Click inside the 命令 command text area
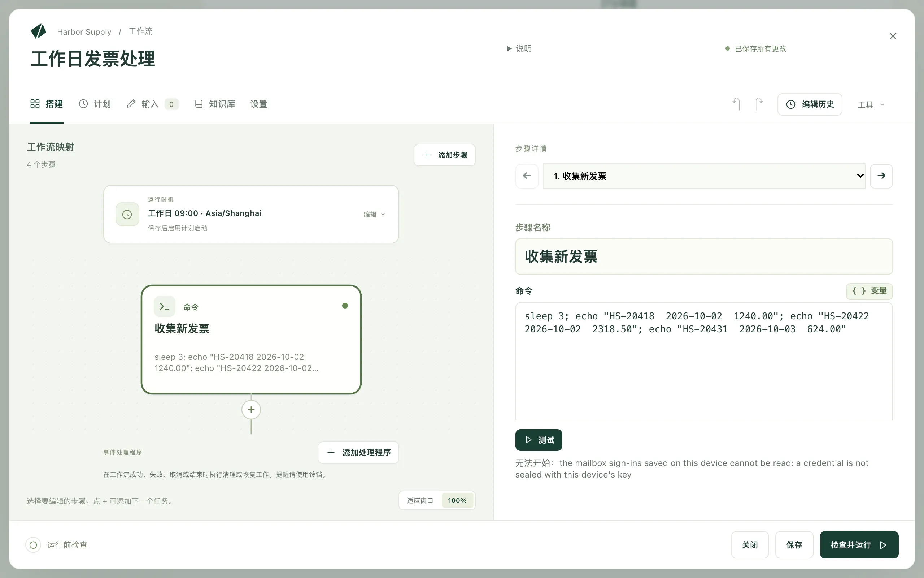This screenshot has width=924, height=578. coord(704,361)
